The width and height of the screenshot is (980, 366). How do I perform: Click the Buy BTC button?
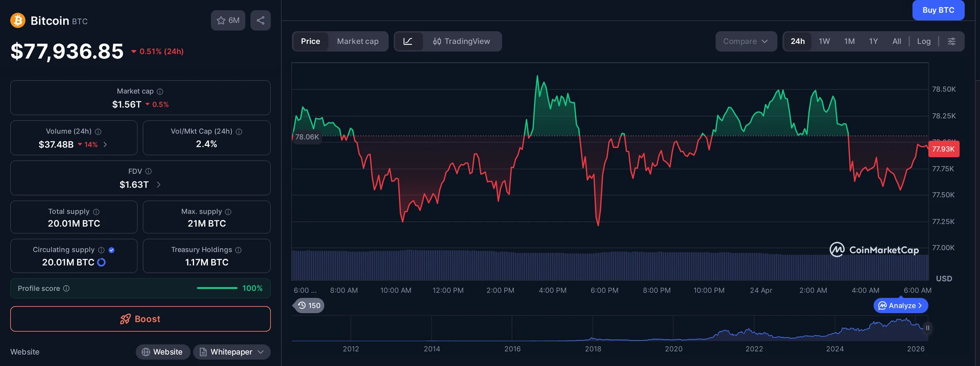tap(938, 10)
